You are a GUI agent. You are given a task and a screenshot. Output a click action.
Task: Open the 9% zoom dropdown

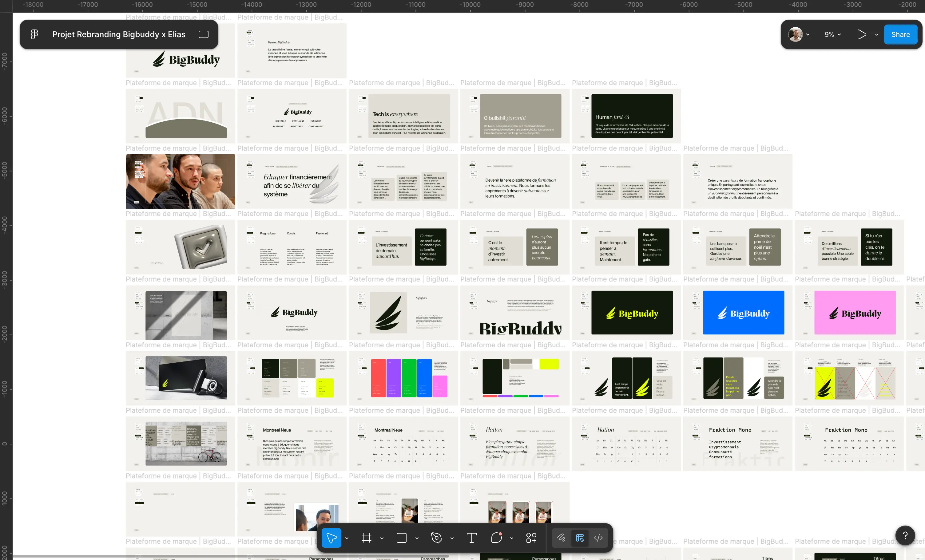pyautogui.click(x=832, y=34)
